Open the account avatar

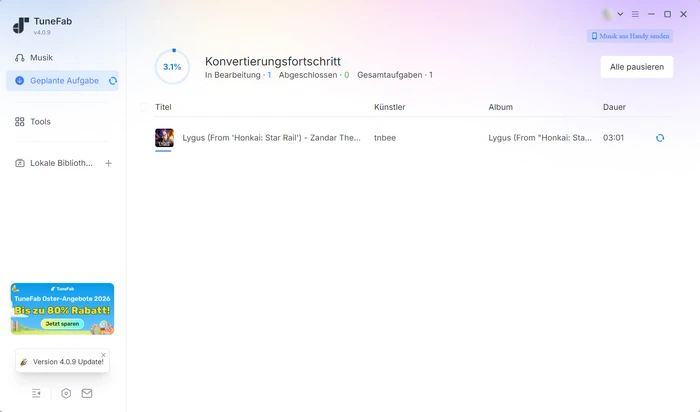[x=607, y=14]
